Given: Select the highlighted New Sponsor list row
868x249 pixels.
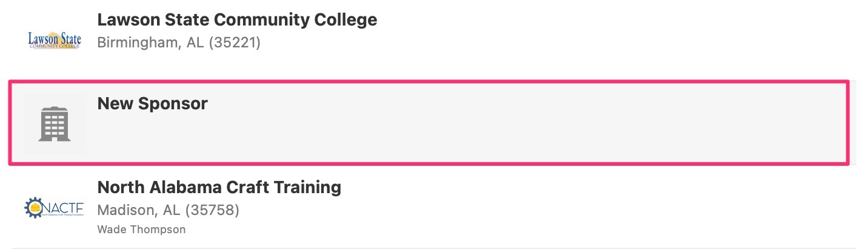Looking at the screenshot, I should (x=429, y=122).
